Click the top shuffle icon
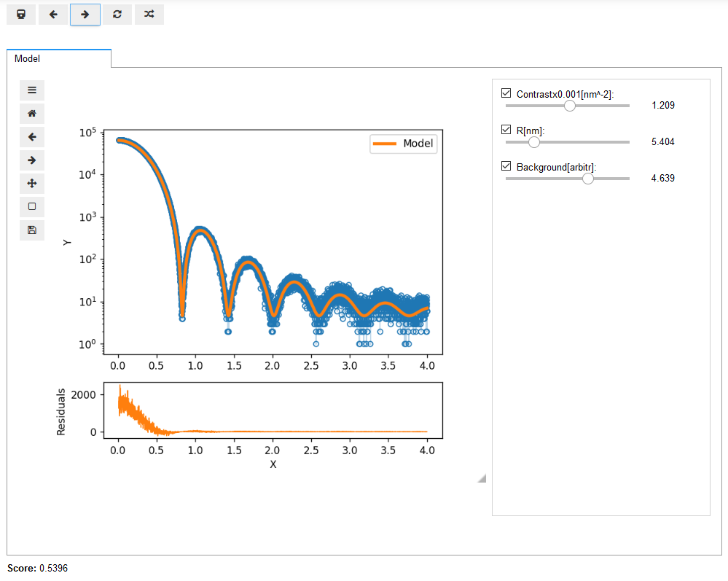728x581 pixels. (149, 15)
